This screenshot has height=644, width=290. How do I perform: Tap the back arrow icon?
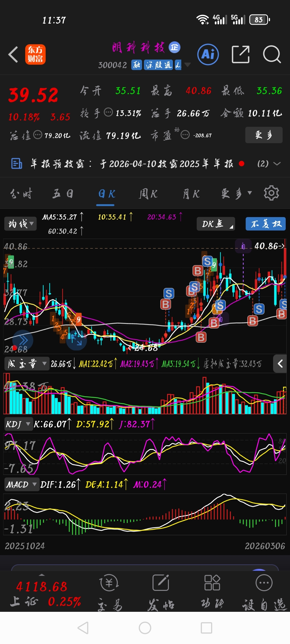[13, 54]
